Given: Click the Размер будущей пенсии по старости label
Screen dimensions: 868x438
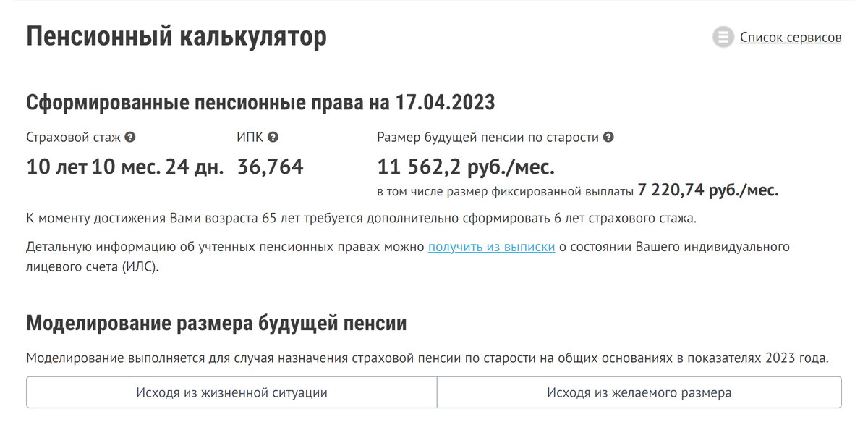Looking at the screenshot, I should [488, 137].
